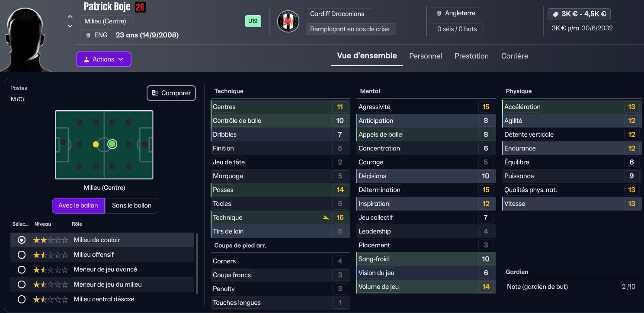Click the yellow arrow beside Technique rating

(326, 217)
